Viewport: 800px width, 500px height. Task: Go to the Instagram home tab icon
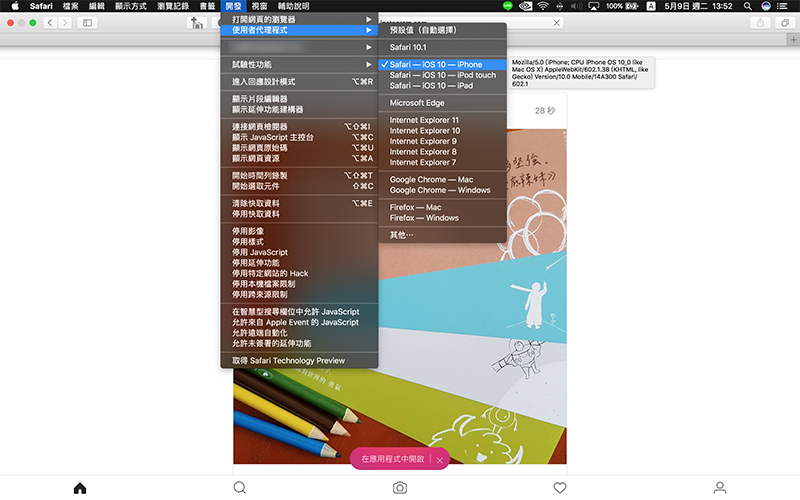(x=80, y=487)
